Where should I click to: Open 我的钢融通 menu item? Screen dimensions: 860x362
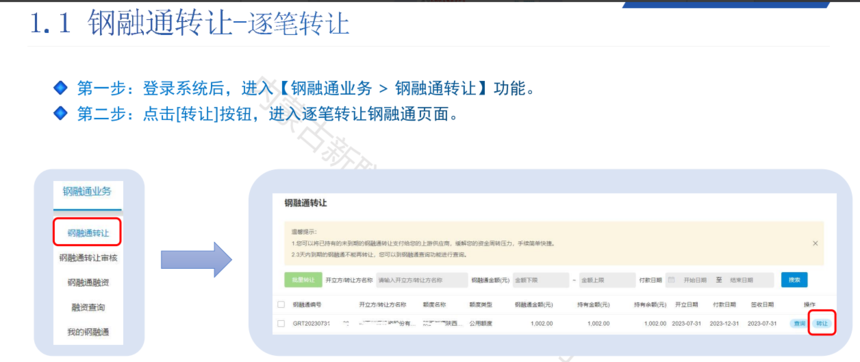click(x=88, y=332)
